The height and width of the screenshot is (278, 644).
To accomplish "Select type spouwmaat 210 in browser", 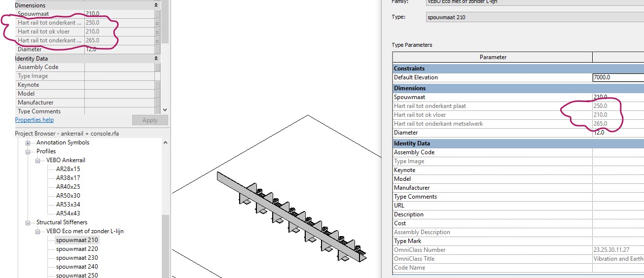I will coord(77,240).
